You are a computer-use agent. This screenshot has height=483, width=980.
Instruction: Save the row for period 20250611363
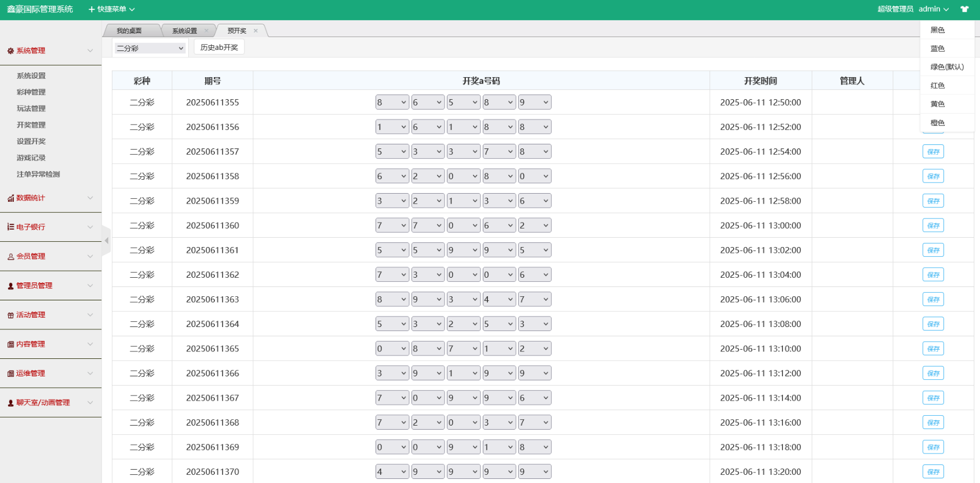coord(933,300)
